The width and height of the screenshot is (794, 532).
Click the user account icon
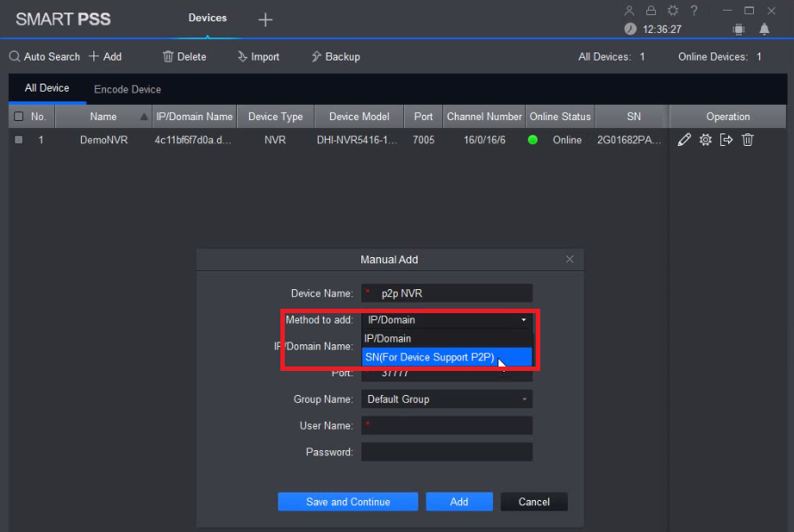point(630,11)
